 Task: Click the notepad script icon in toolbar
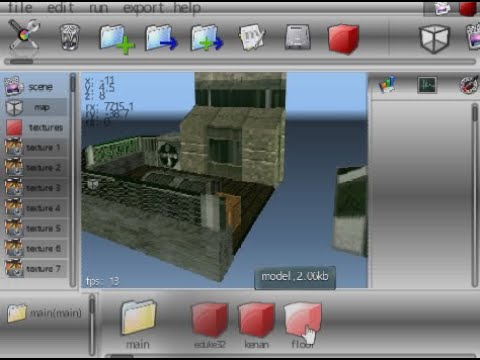252,37
